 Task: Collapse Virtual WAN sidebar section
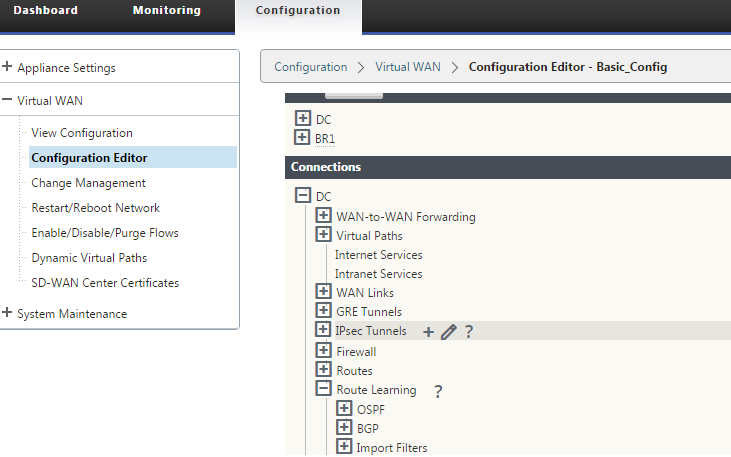pyautogui.click(x=7, y=99)
